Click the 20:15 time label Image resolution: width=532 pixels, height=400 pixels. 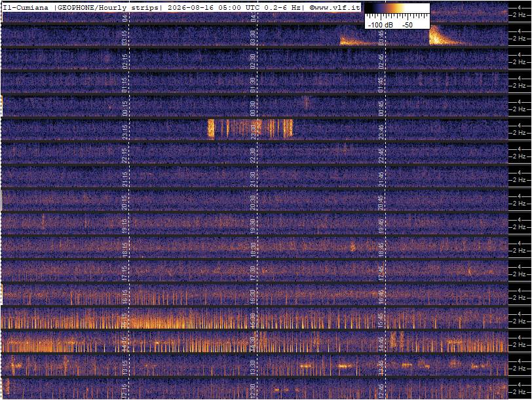(x=124, y=203)
